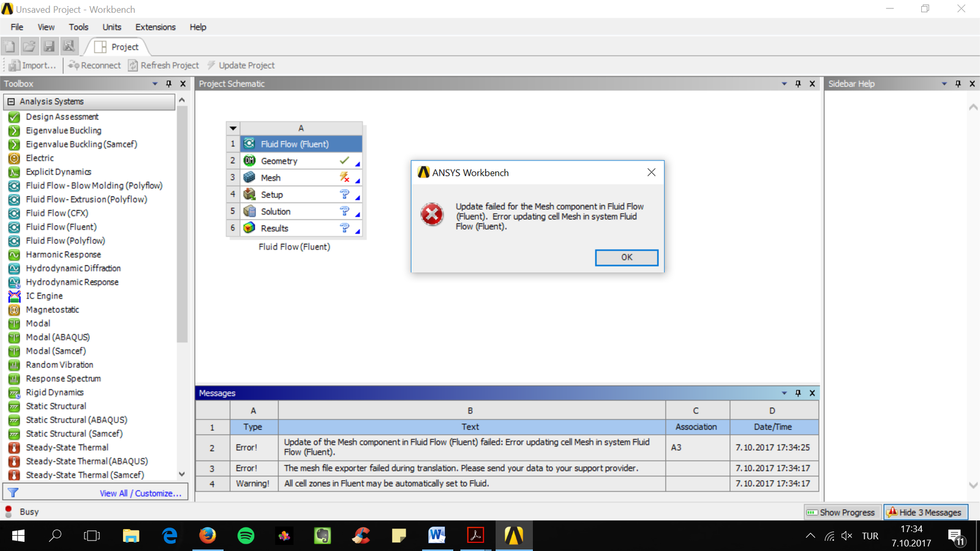Select IC Engine in Toolbox
Viewport: 980px width, 551px height.
tap(44, 296)
